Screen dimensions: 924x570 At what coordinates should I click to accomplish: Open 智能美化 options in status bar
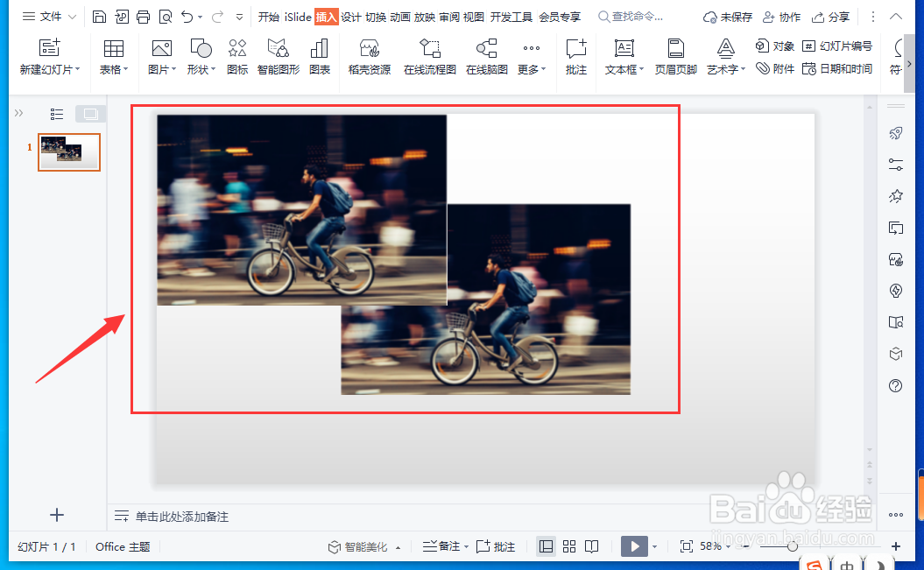(x=364, y=547)
